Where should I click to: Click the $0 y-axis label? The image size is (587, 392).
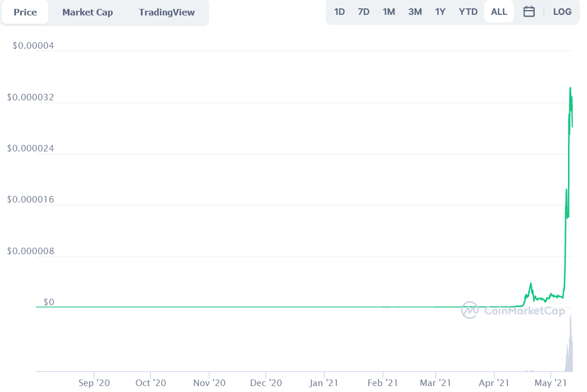click(49, 302)
